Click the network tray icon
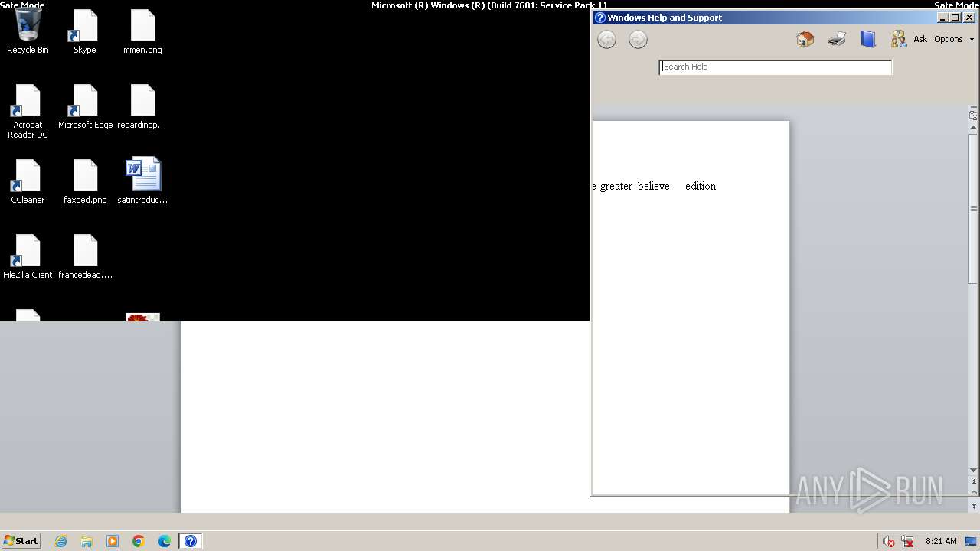Viewport: 980px width, 551px height. [x=907, y=541]
